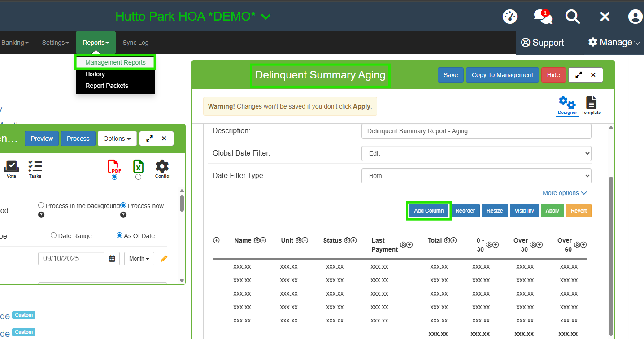This screenshot has width=644, height=339.
Task: Open the chat messages notification icon
Action: click(x=542, y=17)
